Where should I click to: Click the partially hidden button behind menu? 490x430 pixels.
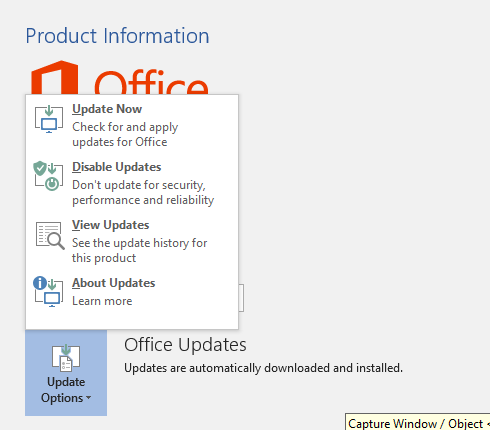click(241, 298)
